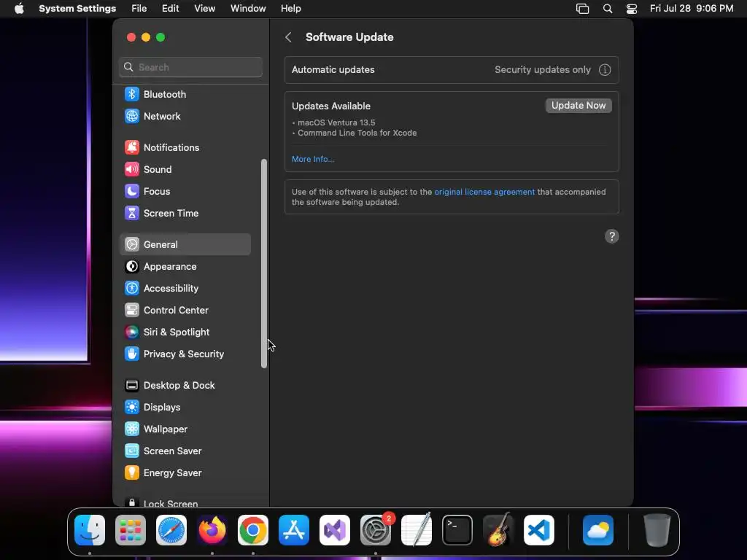Select General in the sidebar
Screen dimensions: 747x560
point(185,244)
